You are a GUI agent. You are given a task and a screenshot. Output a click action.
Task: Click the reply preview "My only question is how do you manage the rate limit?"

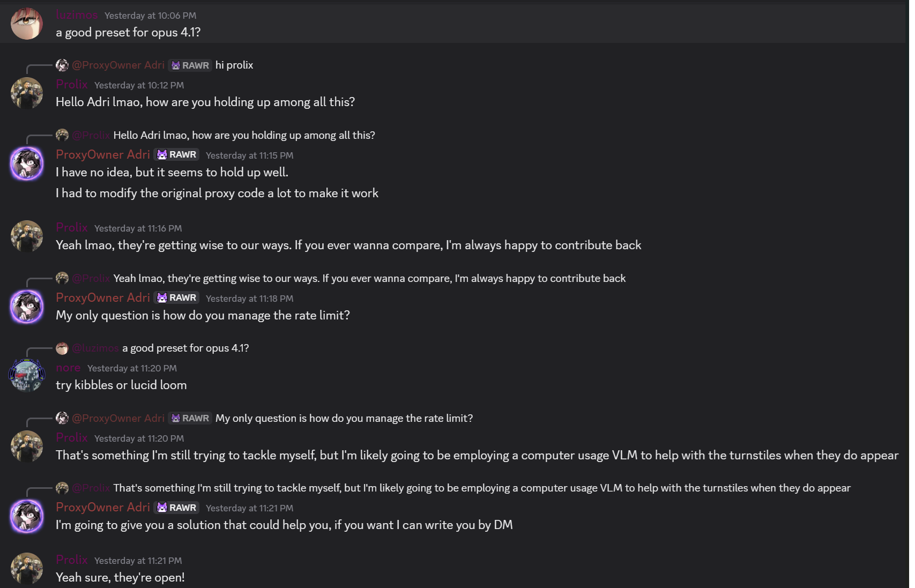344,419
